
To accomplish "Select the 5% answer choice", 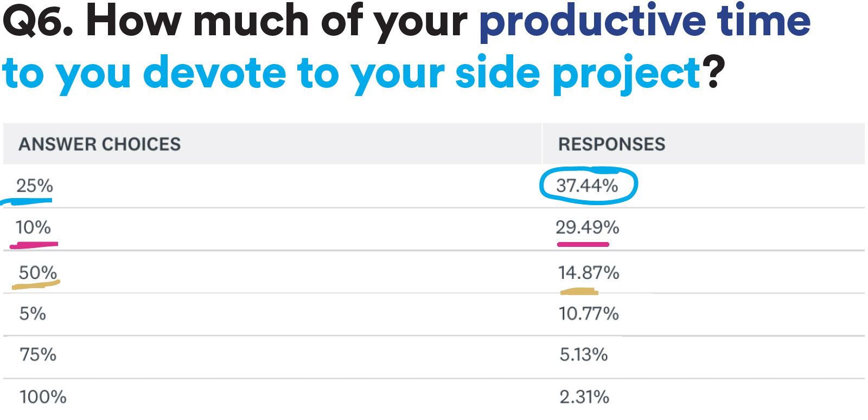I will 33,314.
